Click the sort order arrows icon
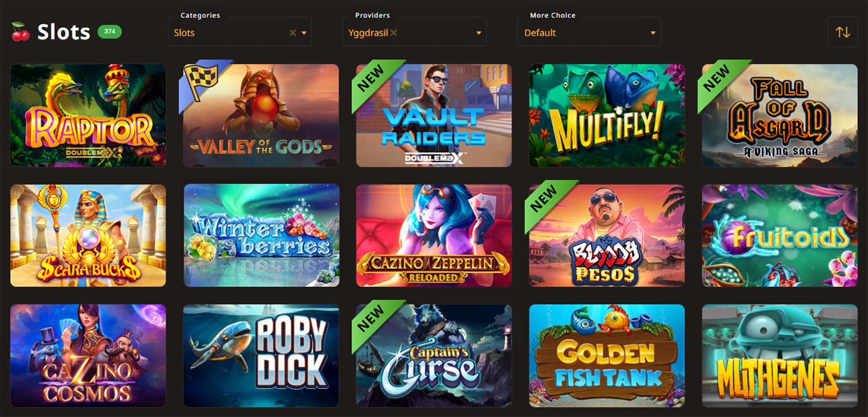This screenshot has height=417, width=868. coord(843,32)
